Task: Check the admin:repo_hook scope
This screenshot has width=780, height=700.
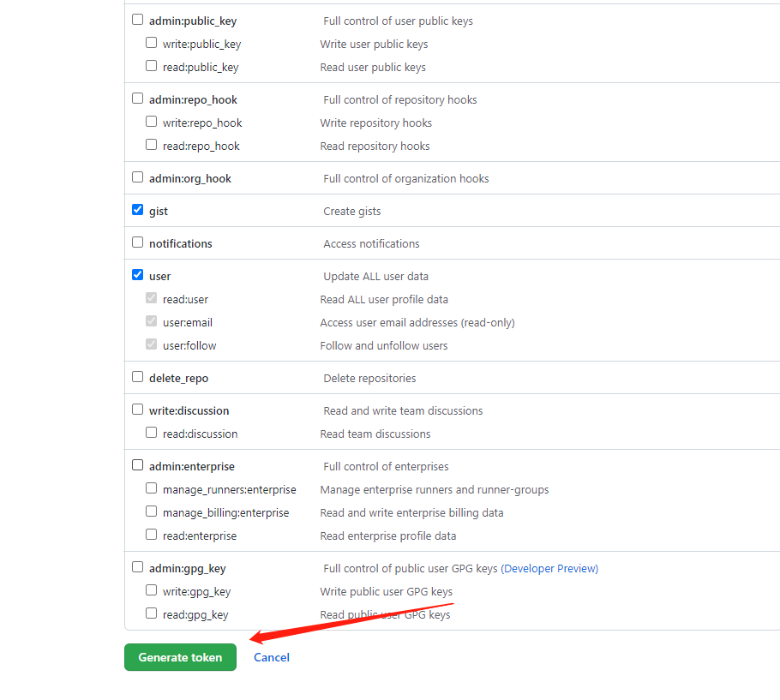Action: click(137, 98)
